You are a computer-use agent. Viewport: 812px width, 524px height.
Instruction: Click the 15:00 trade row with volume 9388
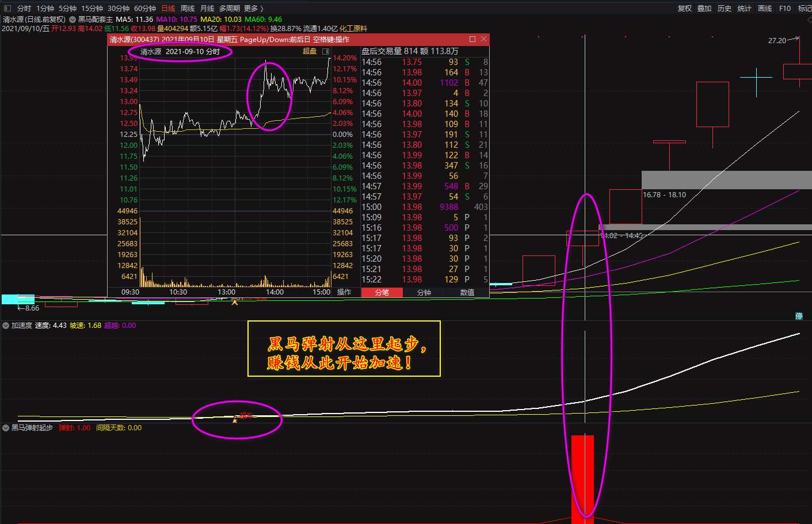coord(425,207)
